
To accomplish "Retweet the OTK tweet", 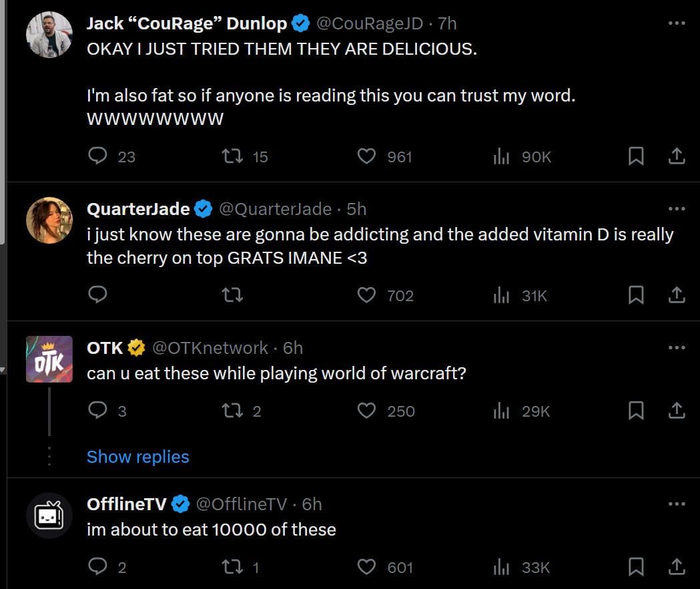I will tap(232, 411).
